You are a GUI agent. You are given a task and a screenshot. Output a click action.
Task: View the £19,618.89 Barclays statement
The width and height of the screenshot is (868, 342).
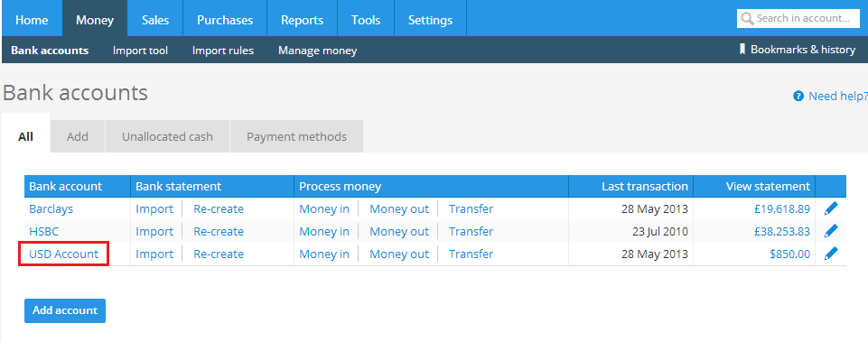[781, 208]
